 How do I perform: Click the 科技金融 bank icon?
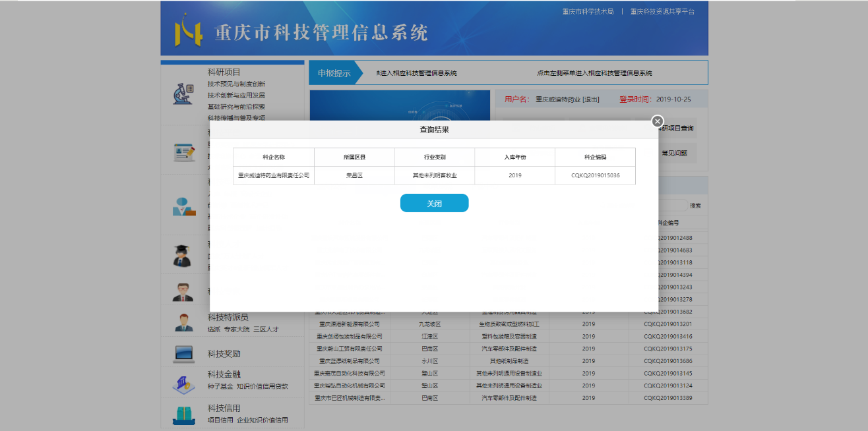point(184,384)
